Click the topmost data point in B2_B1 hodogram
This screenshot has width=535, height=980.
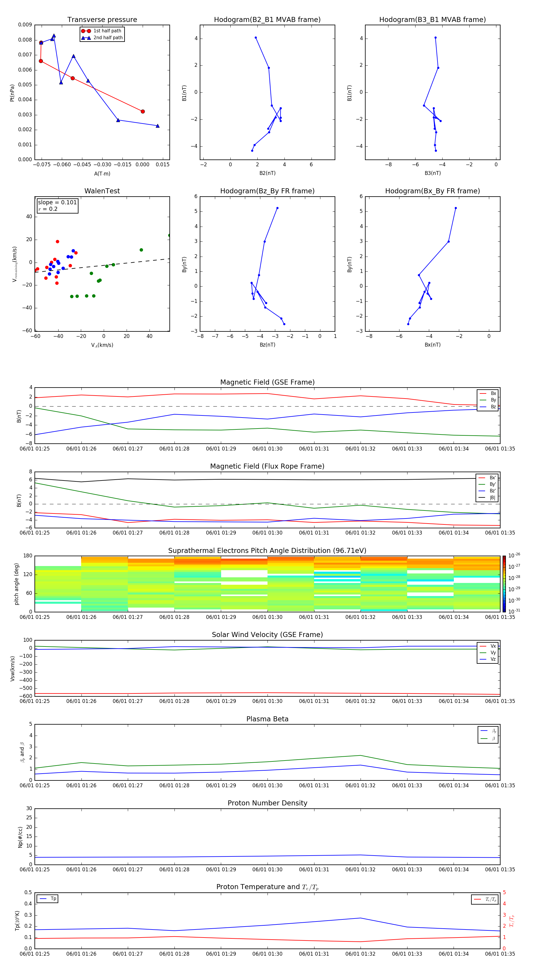256,38
